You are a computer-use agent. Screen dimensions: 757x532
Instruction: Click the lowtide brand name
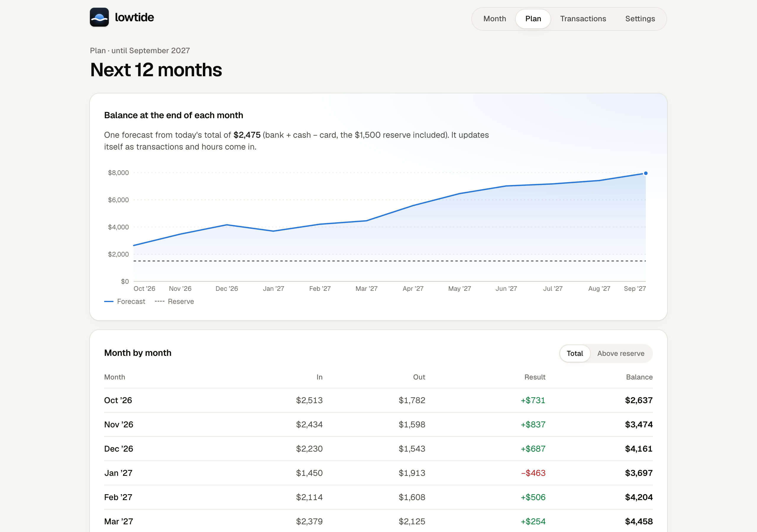(134, 17)
